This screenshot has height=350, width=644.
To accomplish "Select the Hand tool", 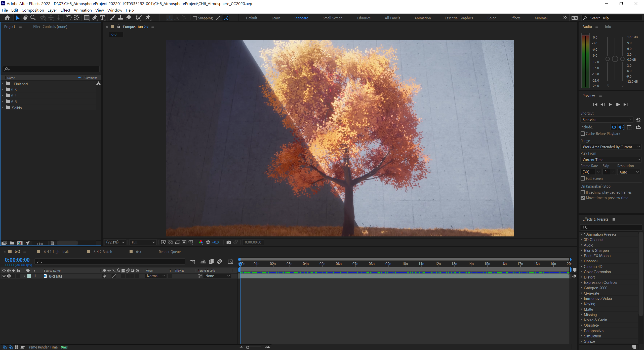I will click(25, 18).
